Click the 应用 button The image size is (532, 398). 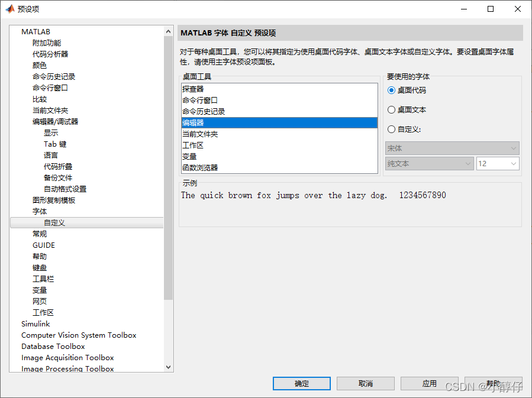coord(429,383)
